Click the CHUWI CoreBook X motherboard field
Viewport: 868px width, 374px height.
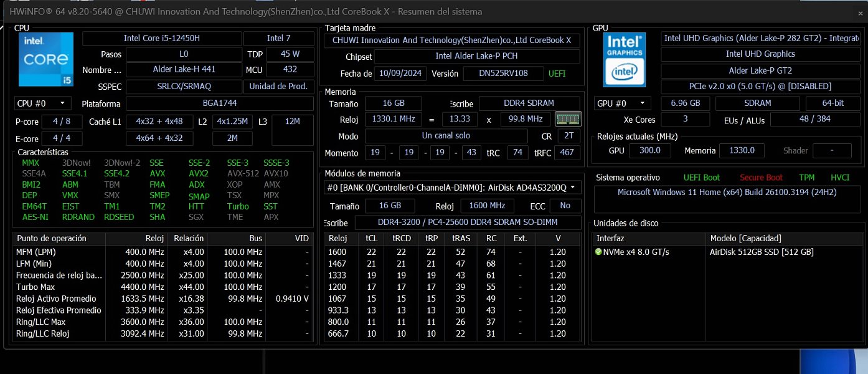[x=451, y=40]
